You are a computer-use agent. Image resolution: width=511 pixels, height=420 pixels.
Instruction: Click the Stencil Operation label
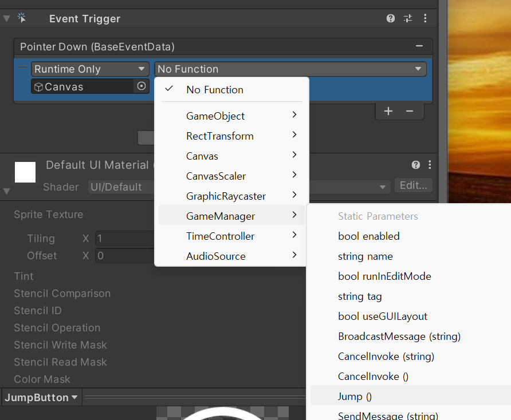(x=57, y=328)
